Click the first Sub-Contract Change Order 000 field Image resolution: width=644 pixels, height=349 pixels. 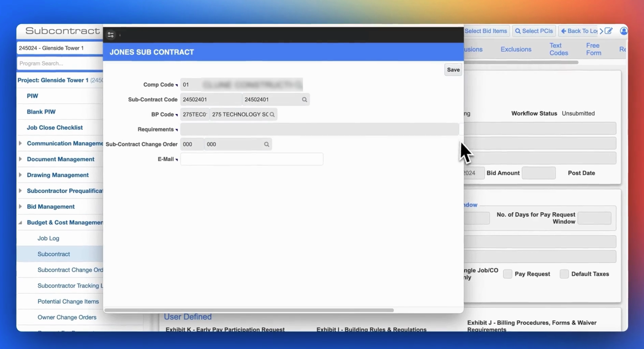click(192, 144)
